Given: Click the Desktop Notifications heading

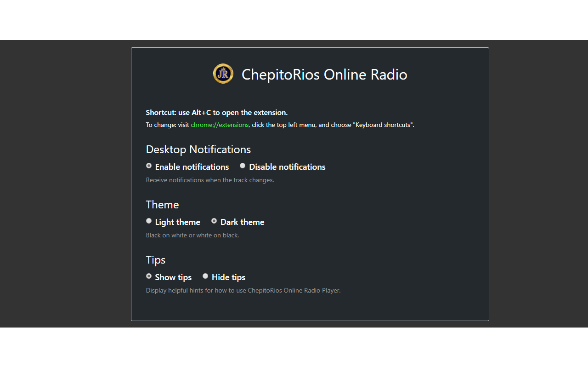Looking at the screenshot, I should [x=198, y=149].
